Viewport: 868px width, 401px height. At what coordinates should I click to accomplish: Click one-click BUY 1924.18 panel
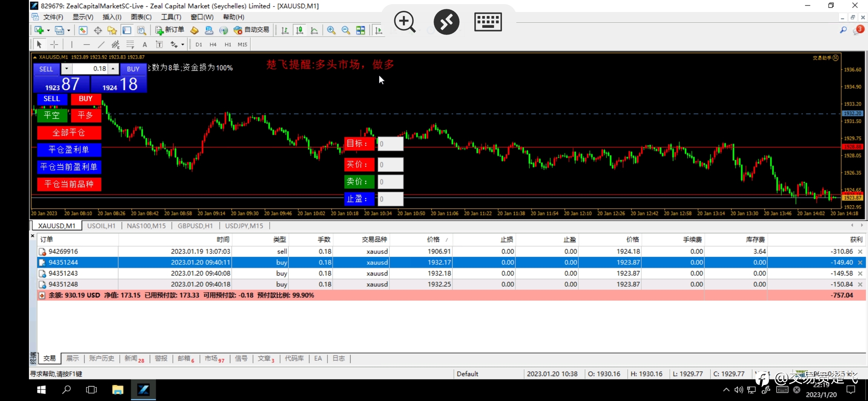(x=119, y=84)
